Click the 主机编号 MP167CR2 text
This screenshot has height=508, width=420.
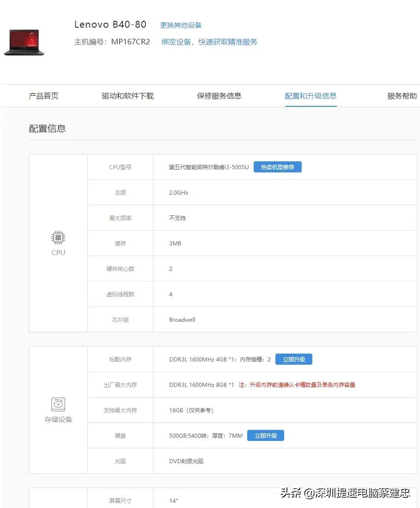(x=113, y=41)
